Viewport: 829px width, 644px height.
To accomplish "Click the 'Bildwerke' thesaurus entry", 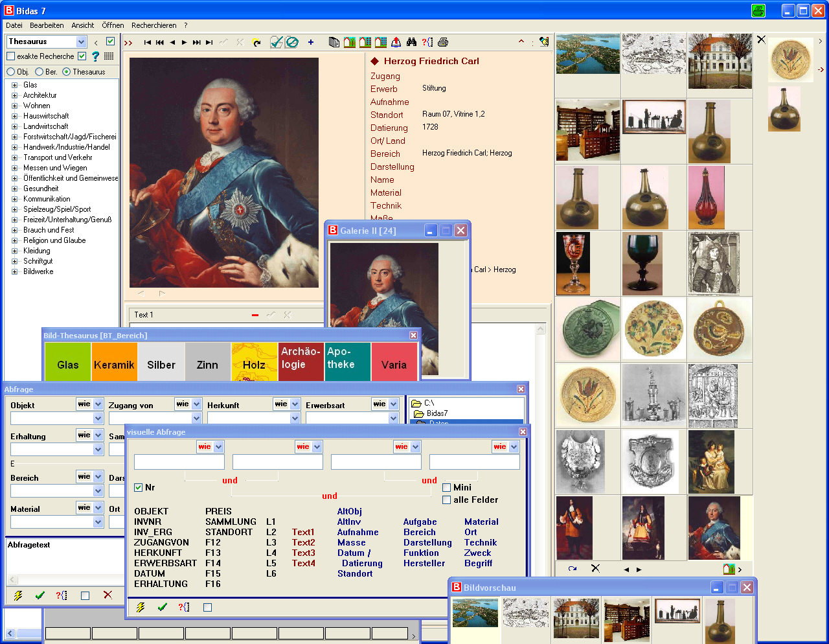I will tap(38, 271).
